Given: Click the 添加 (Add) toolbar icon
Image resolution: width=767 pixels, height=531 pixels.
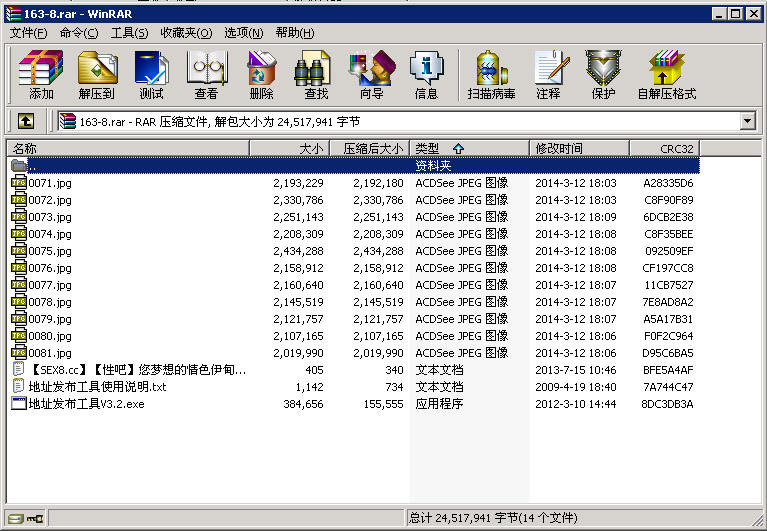Looking at the screenshot, I should point(41,67).
